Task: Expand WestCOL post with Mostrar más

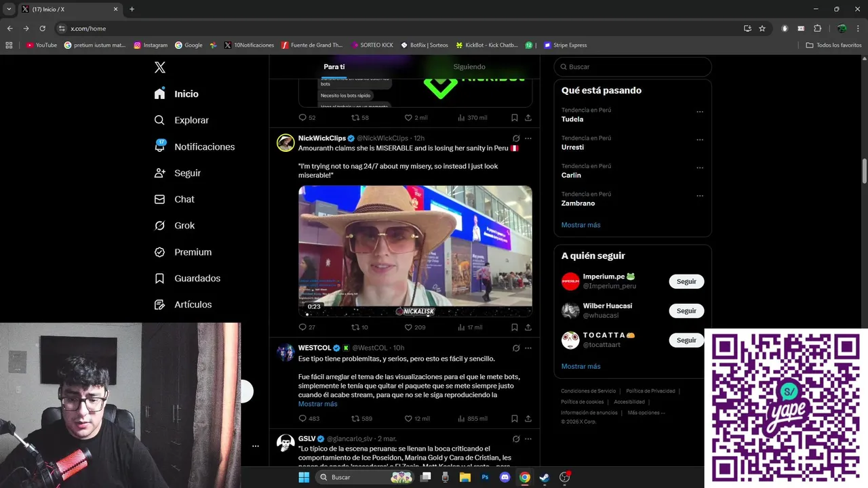Action: pos(317,404)
